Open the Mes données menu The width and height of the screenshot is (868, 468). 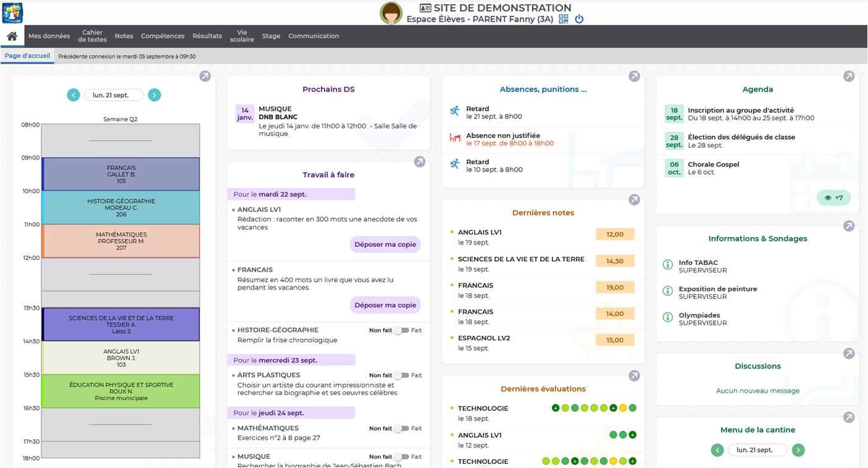[x=49, y=36]
